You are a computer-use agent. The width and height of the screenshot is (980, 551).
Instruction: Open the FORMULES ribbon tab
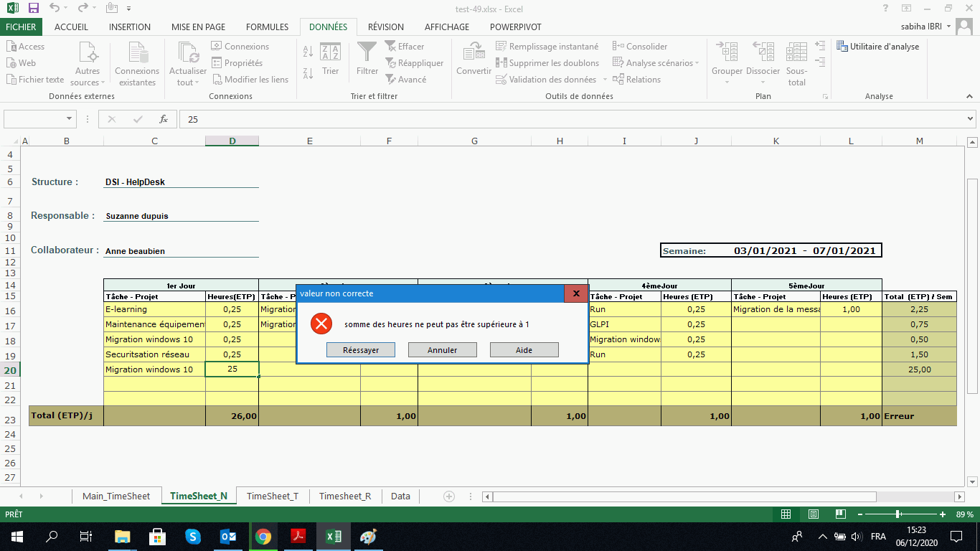point(267,27)
